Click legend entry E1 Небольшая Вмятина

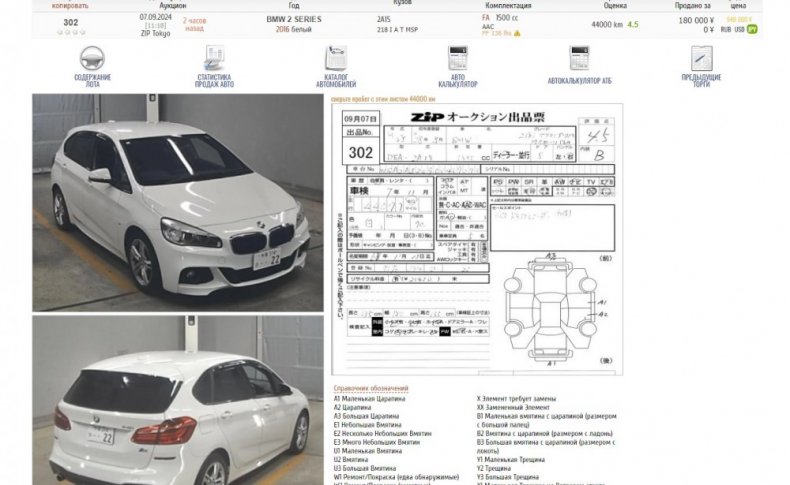pyautogui.click(x=367, y=425)
